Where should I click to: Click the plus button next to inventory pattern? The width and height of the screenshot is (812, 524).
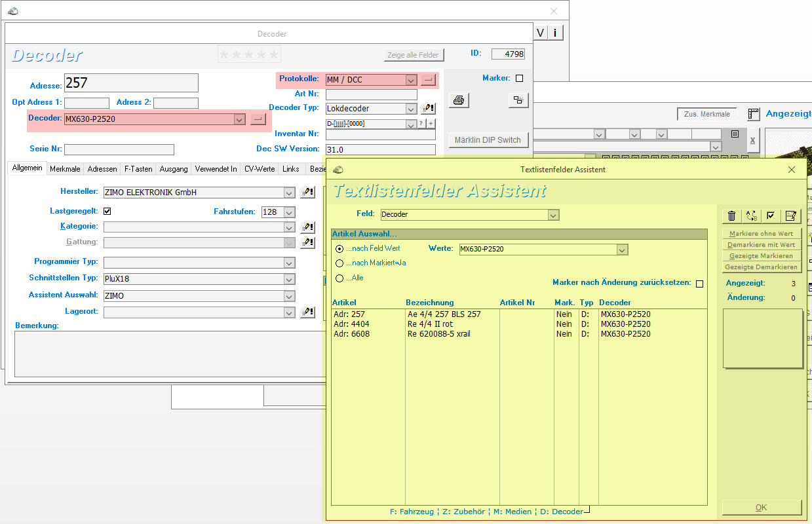(431, 124)
